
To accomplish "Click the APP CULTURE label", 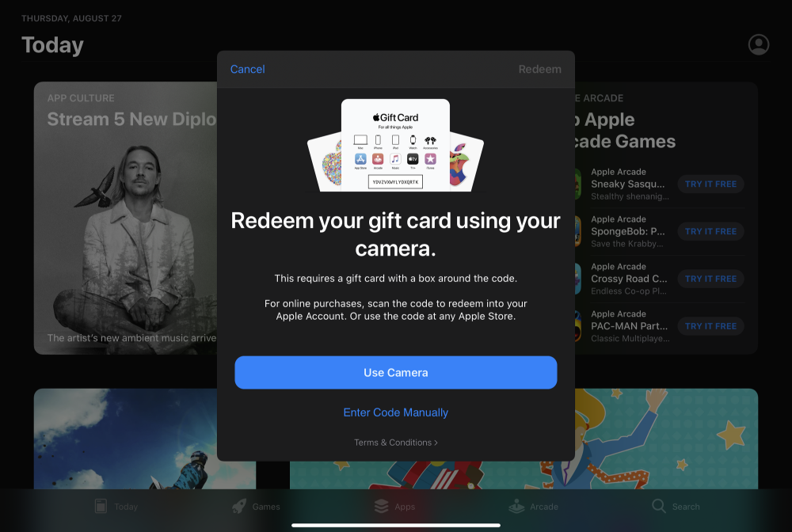I will pyautogui.click(x=81, y=98).
